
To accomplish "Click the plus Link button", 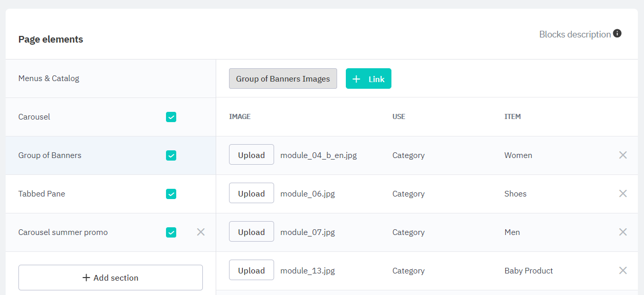I will click(x=368, y=78).
